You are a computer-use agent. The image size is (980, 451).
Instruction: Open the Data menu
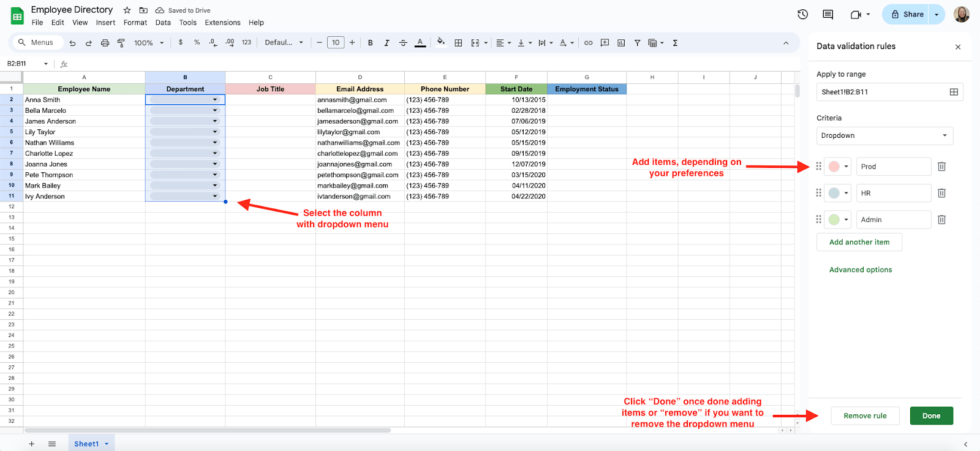pos(163,23)
